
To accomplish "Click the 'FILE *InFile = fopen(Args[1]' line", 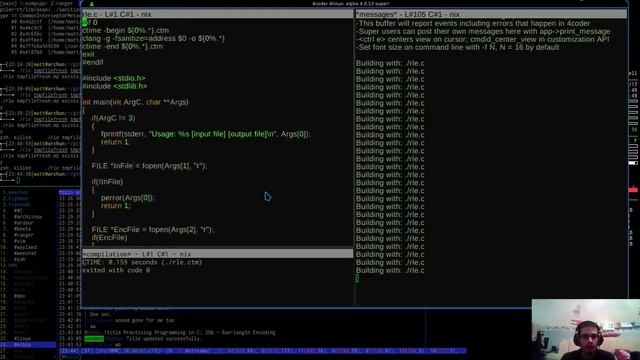I will coord(149,166).
